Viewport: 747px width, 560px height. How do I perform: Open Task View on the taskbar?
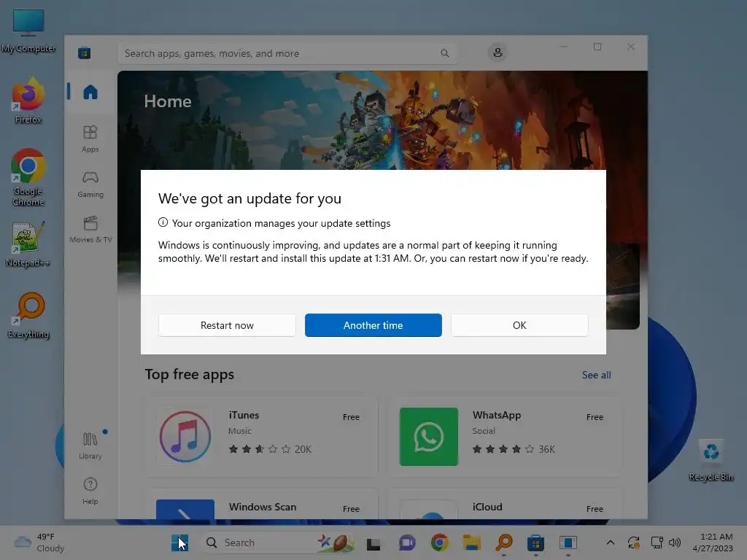click(373, 542)
